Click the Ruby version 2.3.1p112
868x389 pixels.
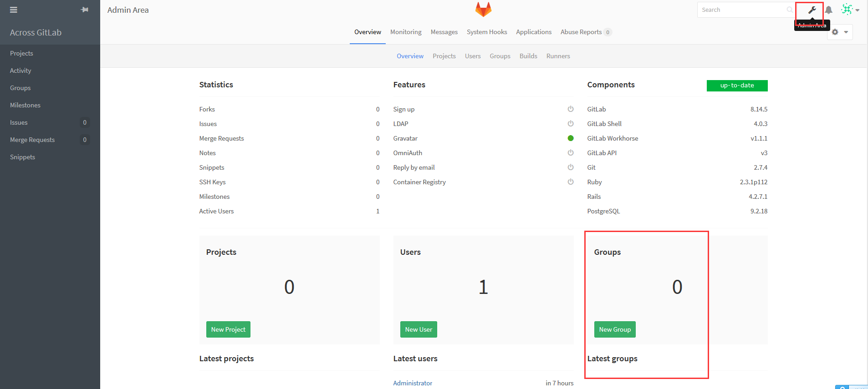754,182
